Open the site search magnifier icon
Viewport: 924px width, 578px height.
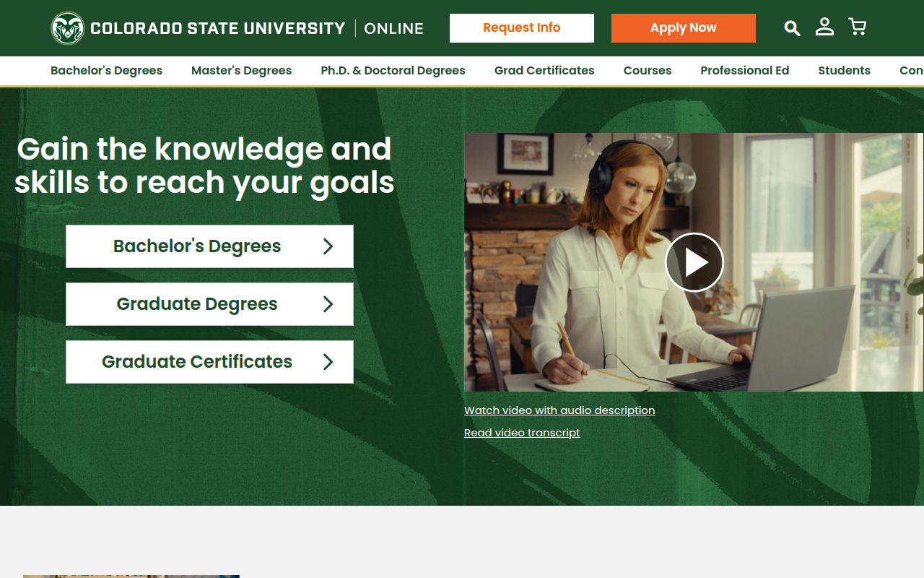(792, 28)
